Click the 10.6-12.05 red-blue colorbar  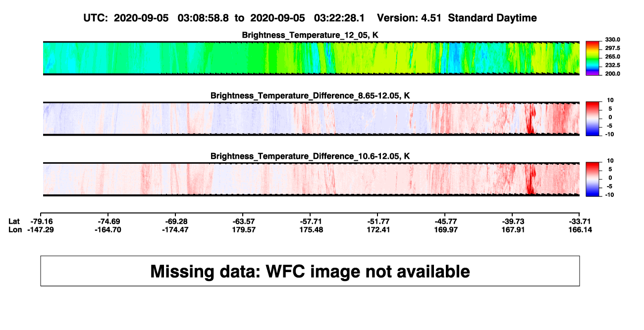(593, 179)
